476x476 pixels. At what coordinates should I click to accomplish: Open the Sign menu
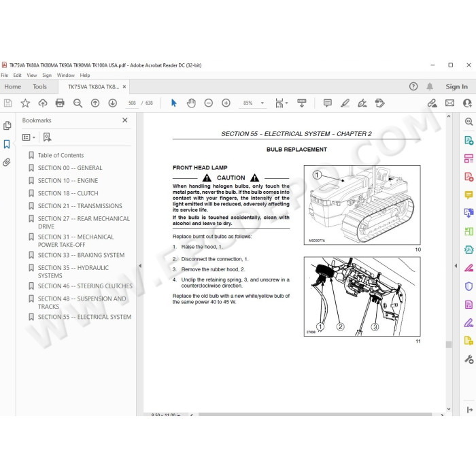coord(47,75)
